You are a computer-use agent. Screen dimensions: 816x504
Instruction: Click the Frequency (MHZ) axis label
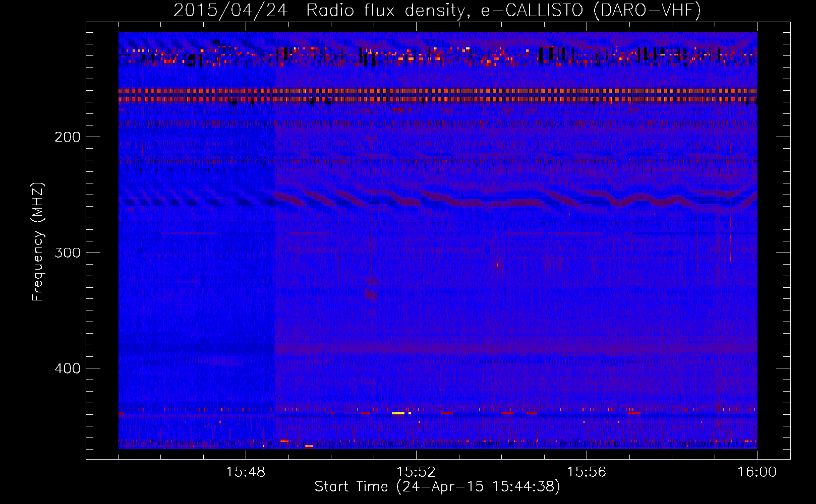click(x=38, y=242)
